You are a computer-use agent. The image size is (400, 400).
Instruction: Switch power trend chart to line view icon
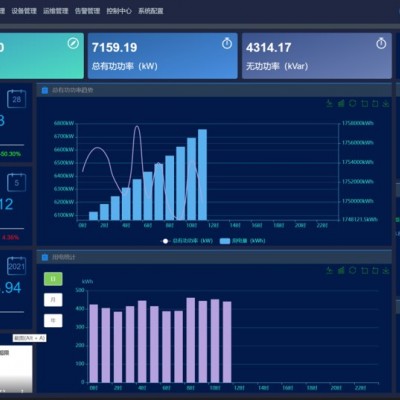[x=329, y=103]
